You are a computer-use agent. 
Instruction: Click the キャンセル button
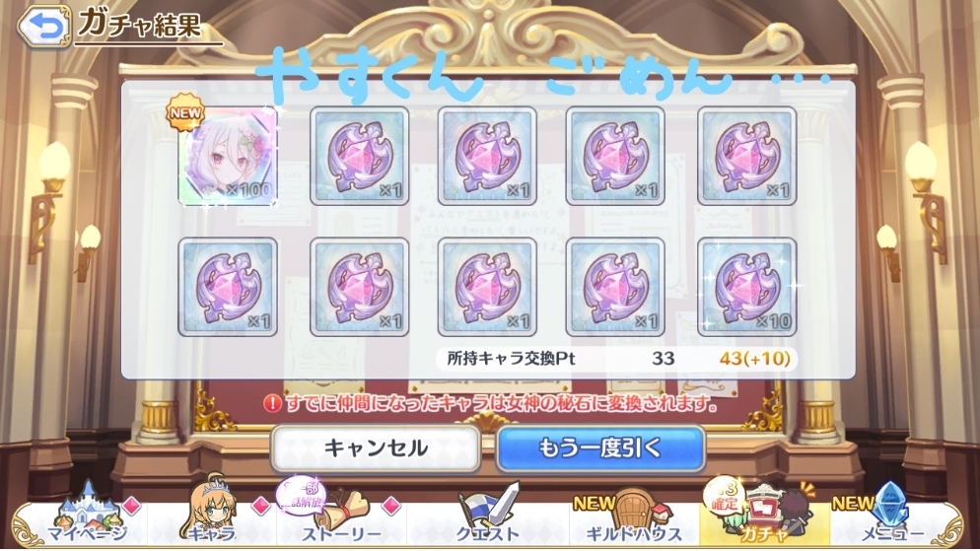(376, 448)
